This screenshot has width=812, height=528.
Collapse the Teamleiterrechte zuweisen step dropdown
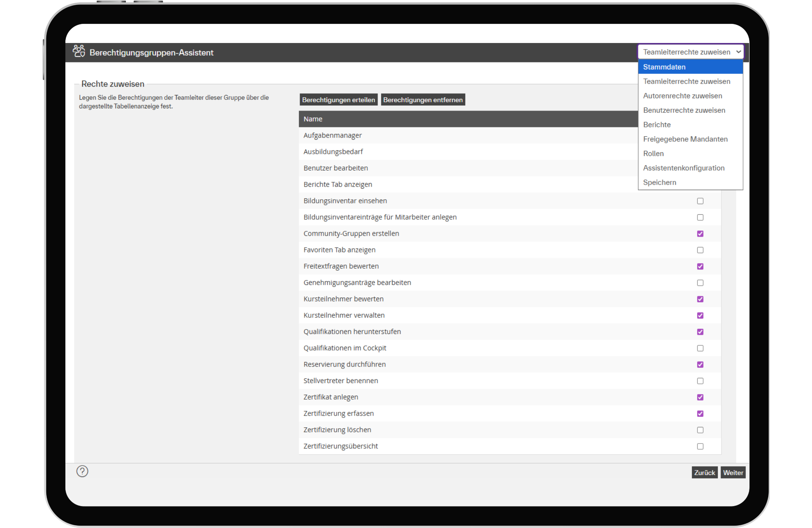[x=691, y=52]
